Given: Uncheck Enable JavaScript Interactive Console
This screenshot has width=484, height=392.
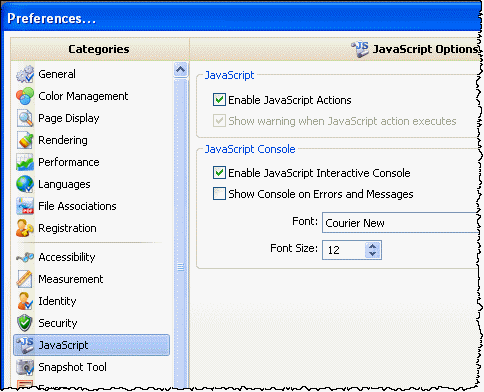Looking at the screenshot, I should 219,173.
